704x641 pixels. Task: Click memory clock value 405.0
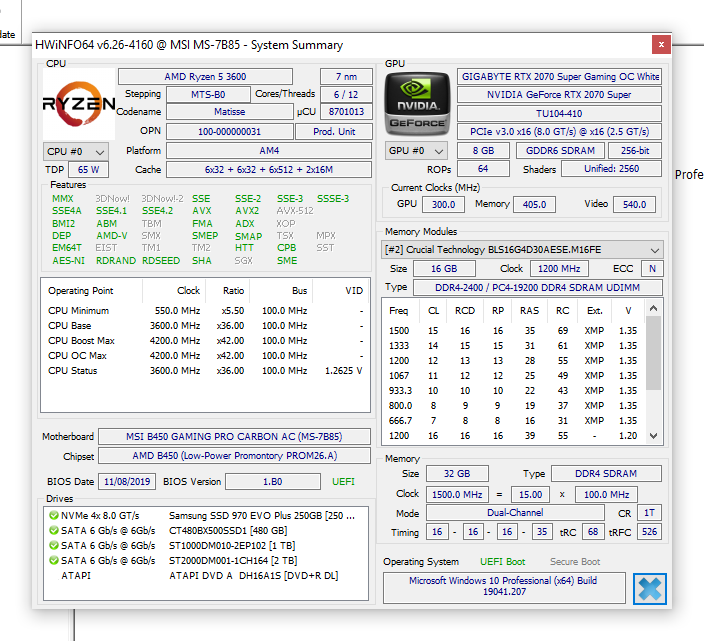point(534,204)
